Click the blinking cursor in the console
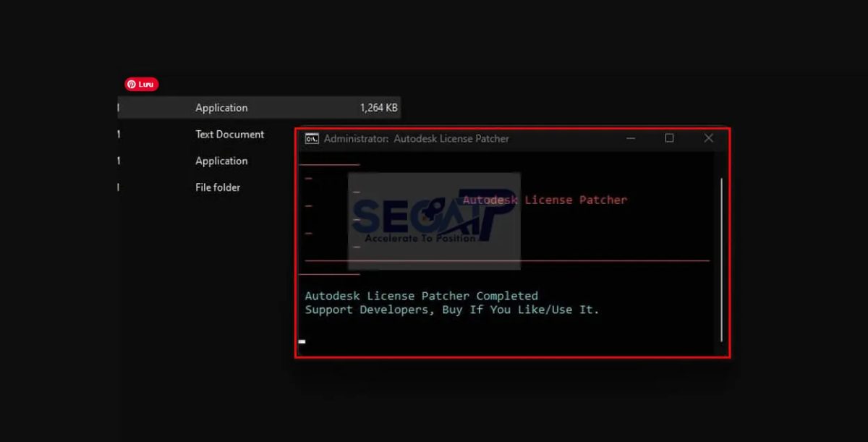The height and width of the screenshot is (442, 868). click(302, 341)
